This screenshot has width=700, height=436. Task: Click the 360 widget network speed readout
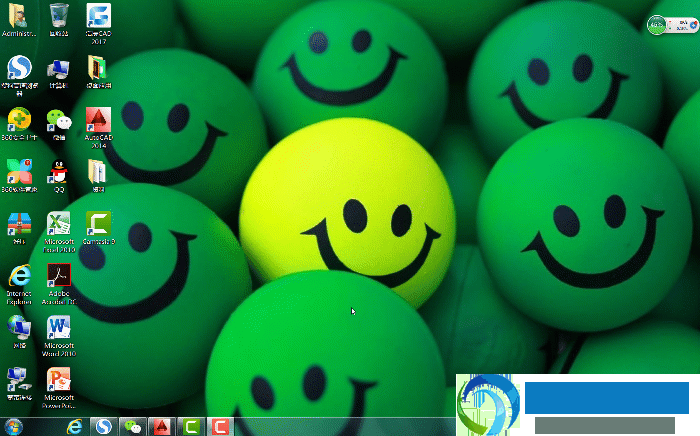click(x=682, y=25)
